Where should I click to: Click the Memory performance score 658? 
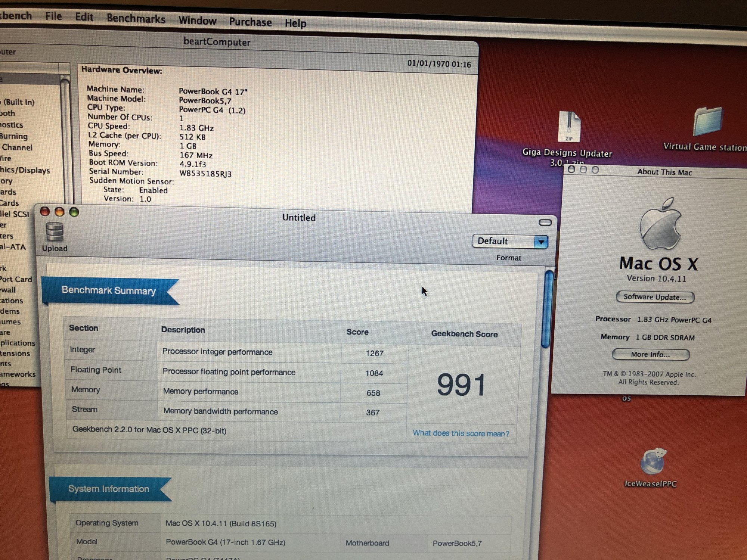373,393
